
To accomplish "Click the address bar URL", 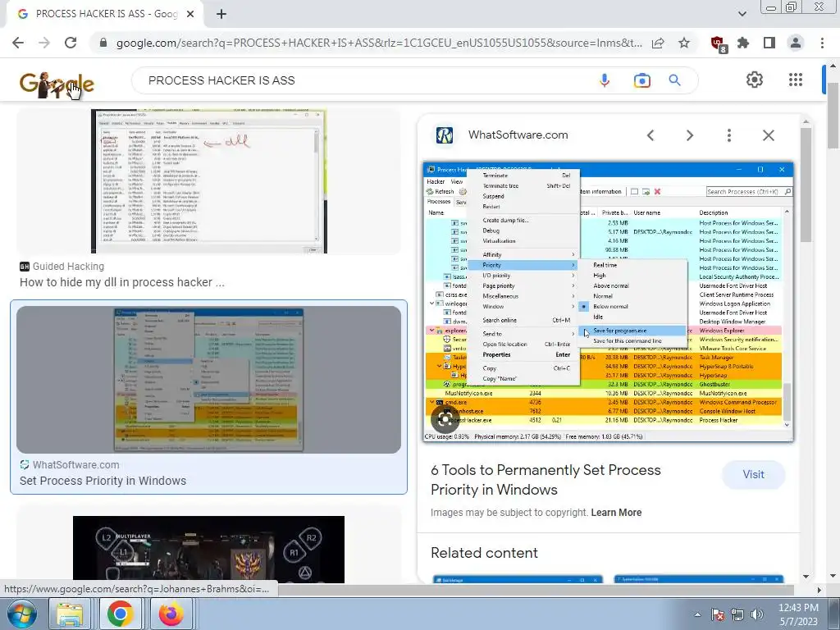I will 379,43.
